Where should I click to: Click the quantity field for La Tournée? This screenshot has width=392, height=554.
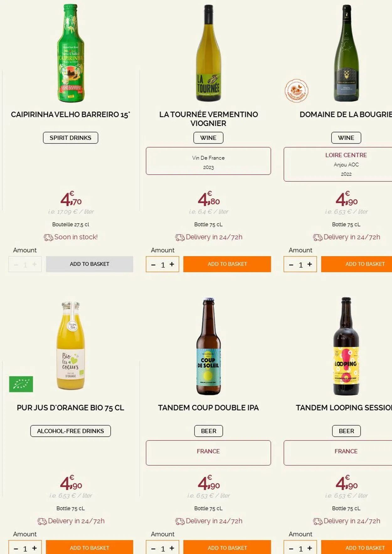163,265
